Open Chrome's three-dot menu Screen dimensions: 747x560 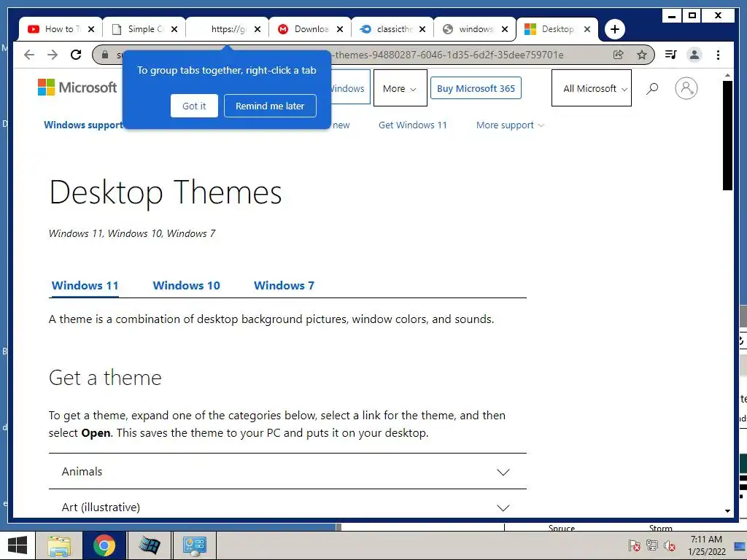pos(718,55)
